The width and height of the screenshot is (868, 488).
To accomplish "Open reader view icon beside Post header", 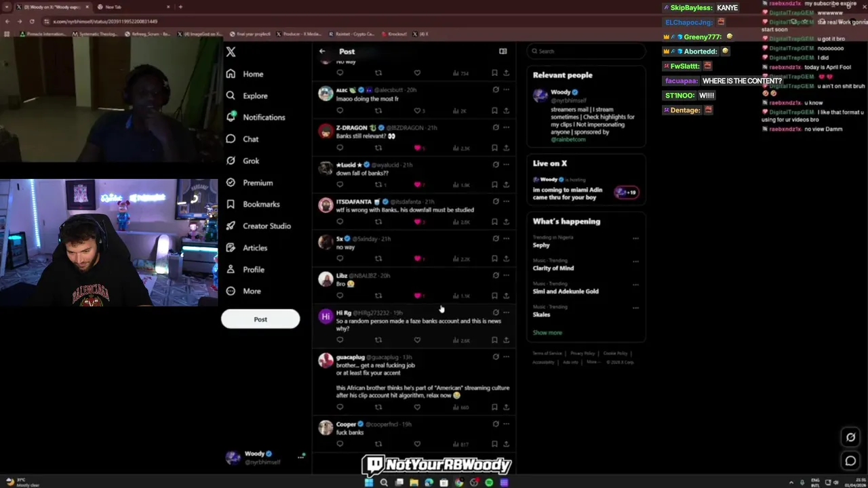I will tap(502, 51).
